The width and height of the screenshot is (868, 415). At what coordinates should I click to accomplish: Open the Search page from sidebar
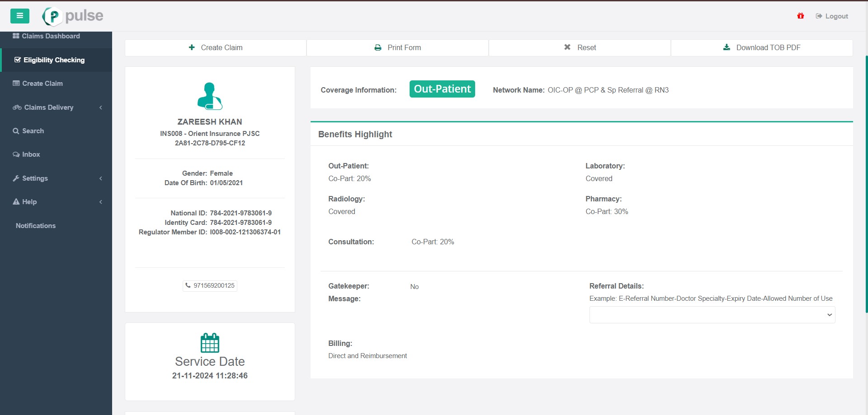[33, 131]
